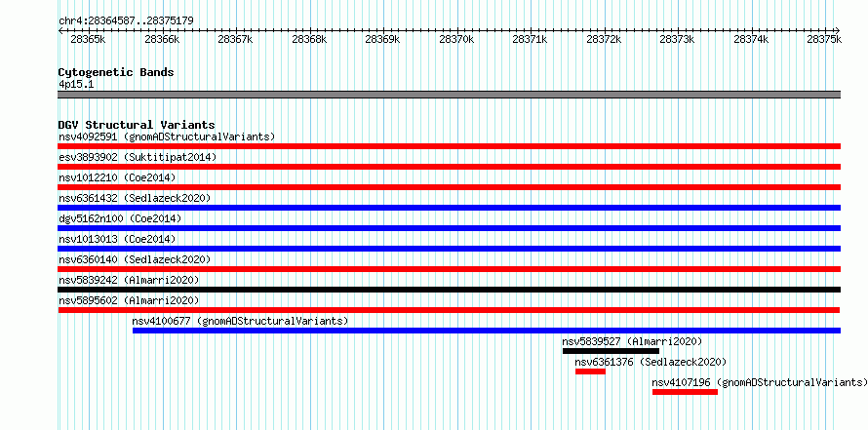Open the nsv6360140 (Sedlazeck2020) label
Viewport: 868px width, 430px height.
pyautogui.click(x=135, y=259)
